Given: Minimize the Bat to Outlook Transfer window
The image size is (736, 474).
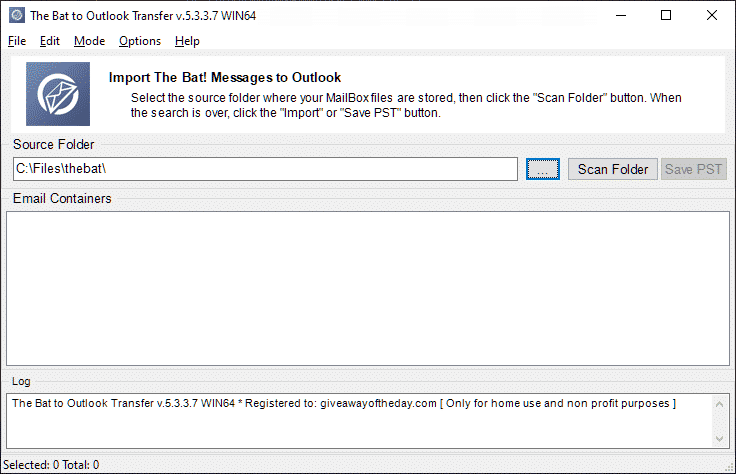Looking at the screenshot, I should [x=621, y=15].
